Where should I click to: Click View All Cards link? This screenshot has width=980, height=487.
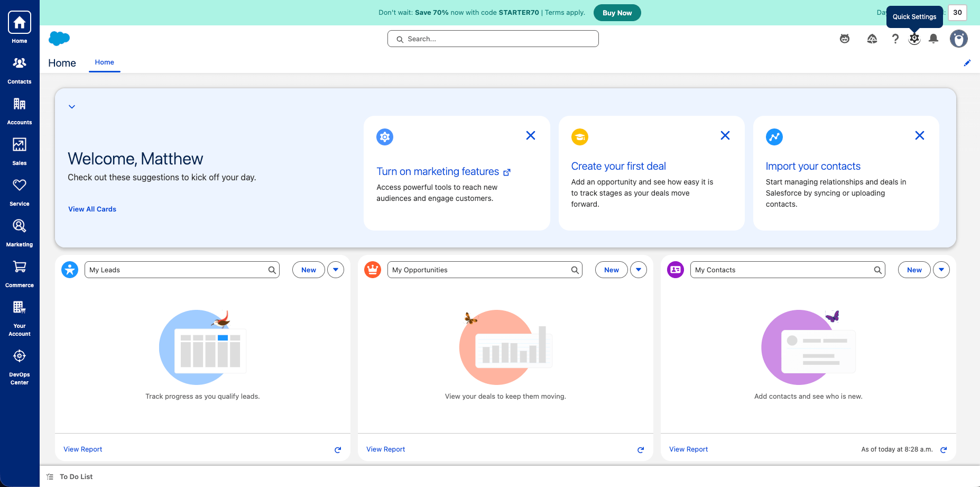click(x=92, y=209)
